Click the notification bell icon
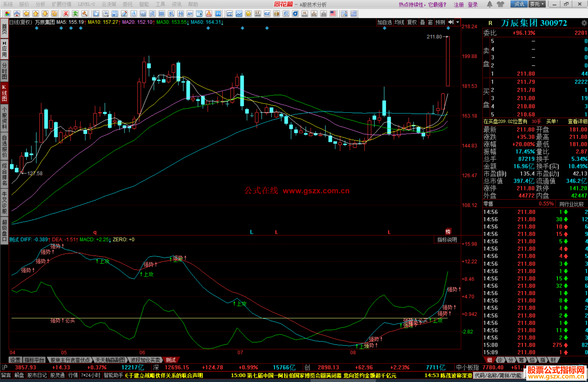This screenshot has width=588, height=382. (489, 4)
